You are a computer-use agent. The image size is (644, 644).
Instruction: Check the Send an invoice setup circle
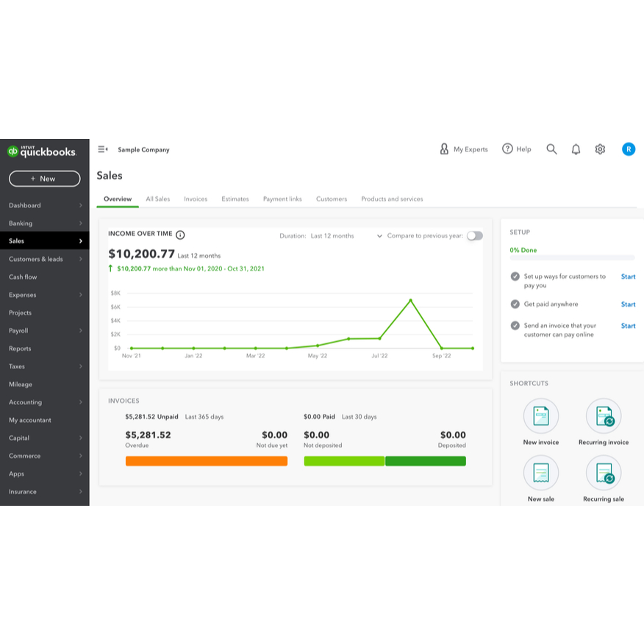point(515,325)
